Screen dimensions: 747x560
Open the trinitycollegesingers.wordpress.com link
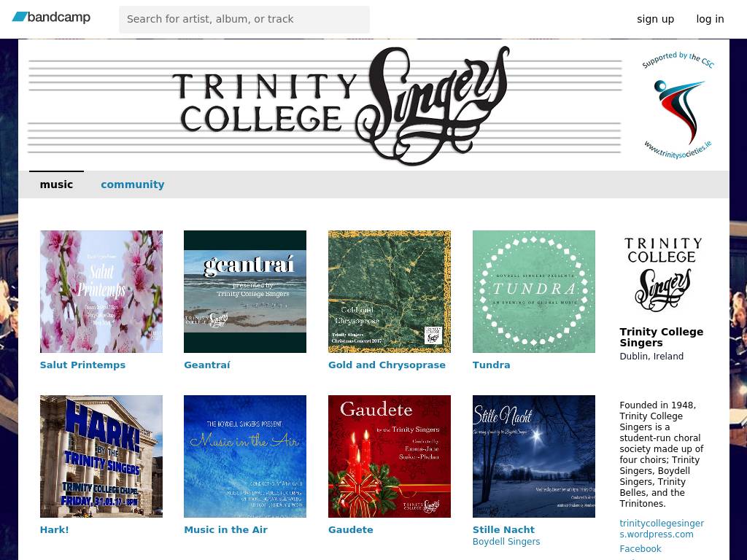coord(661,529)
